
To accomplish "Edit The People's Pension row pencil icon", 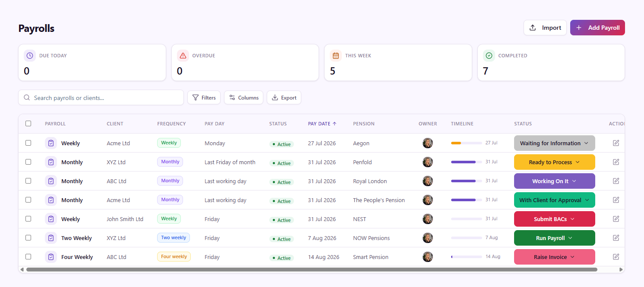I will (x=616, y=200).
